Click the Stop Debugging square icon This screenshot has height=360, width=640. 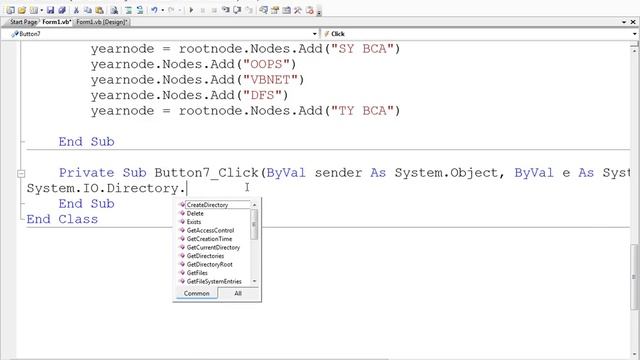pos(214,10)
